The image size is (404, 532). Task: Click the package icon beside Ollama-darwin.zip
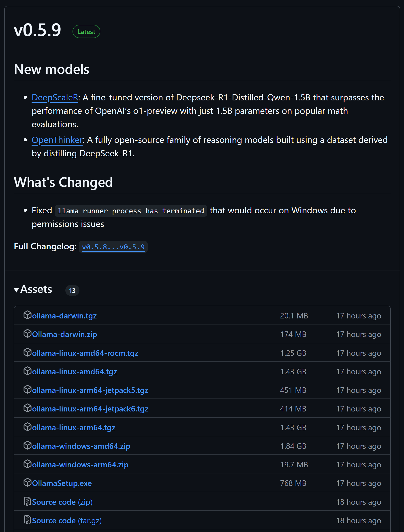(x=28, y=333)
